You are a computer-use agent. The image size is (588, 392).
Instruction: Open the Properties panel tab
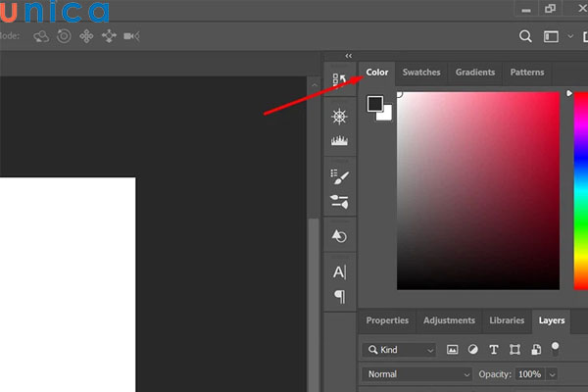[387, 320]
